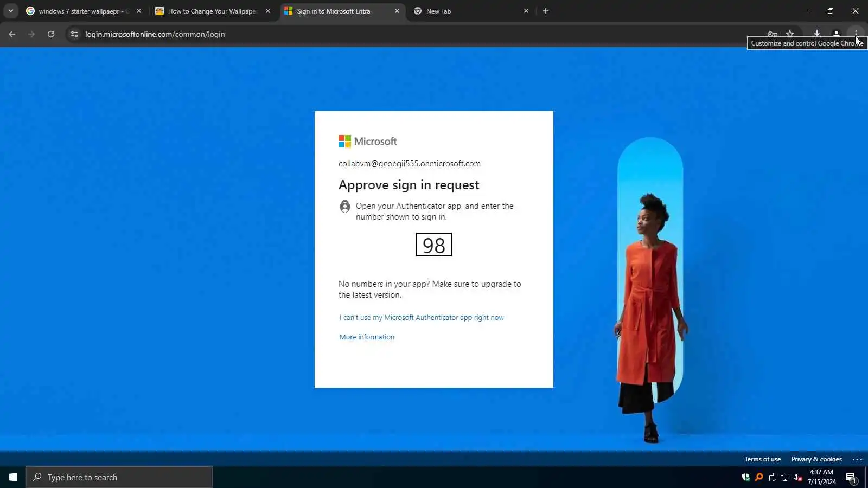Go back using Chrome's back arrow
Viewport: 868px width, 488px height.
point(12,34)
